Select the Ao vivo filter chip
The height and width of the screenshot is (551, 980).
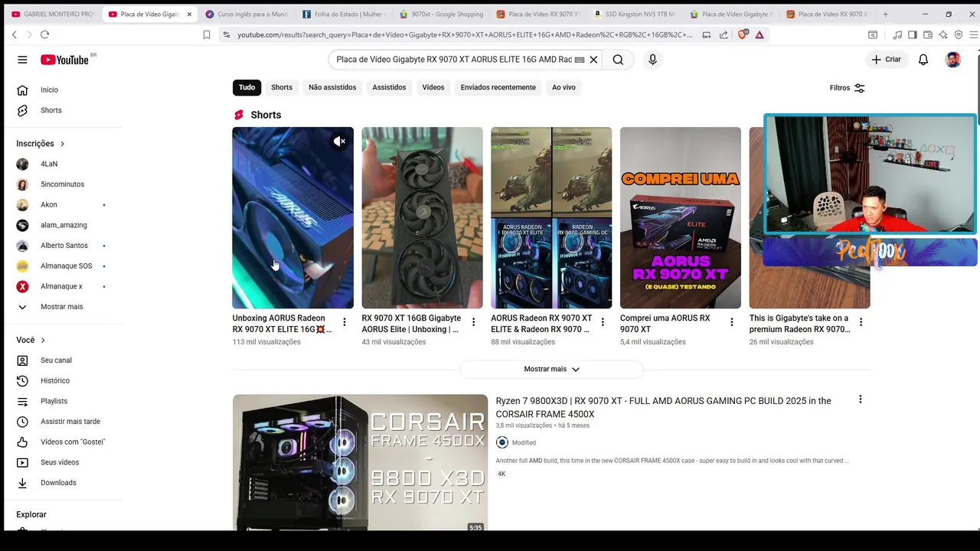[x=563, y=87]
